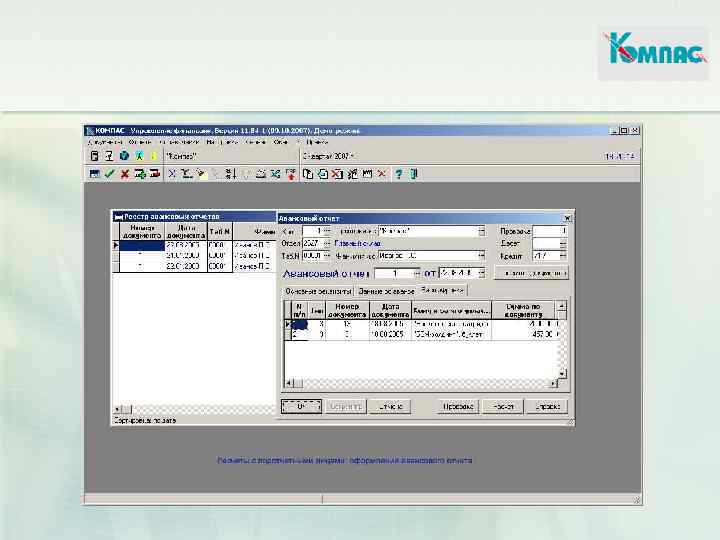
Task: Click the Отмена button
Action: click(390, 406)
